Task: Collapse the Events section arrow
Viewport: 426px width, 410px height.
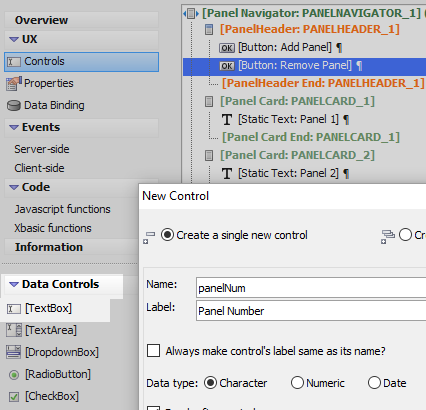Action: tap(14, 127)
